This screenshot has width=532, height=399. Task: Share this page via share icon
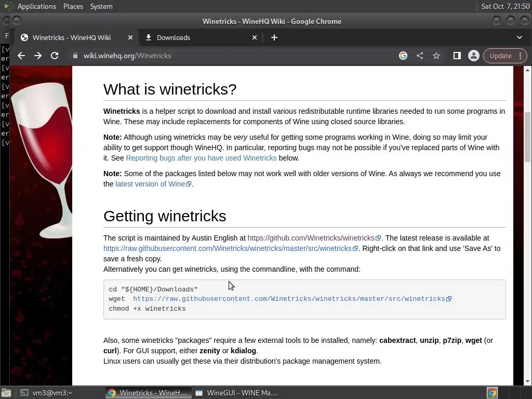tap(420, 56)
